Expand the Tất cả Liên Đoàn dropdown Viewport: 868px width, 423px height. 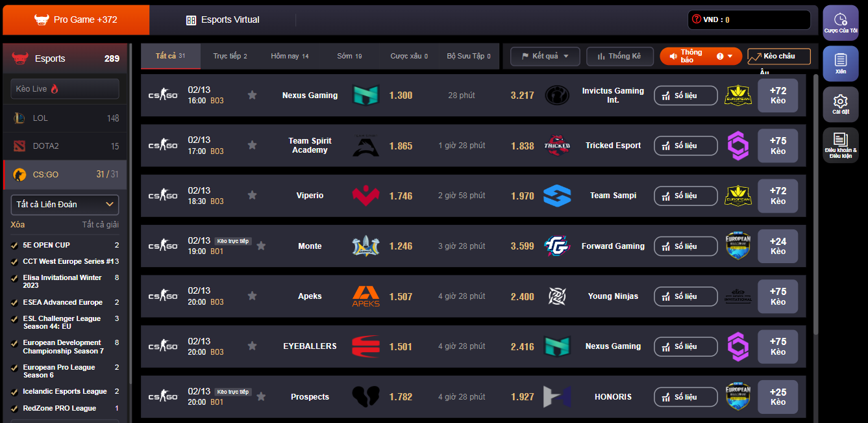65,205
